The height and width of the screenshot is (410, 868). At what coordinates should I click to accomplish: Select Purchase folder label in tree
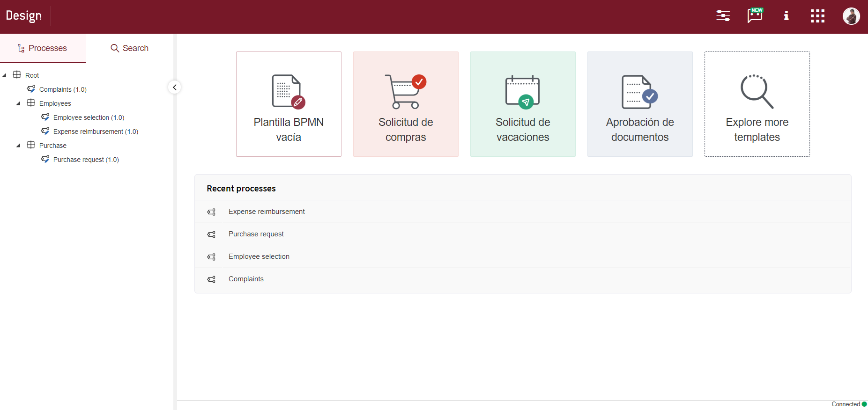[53, 146]
